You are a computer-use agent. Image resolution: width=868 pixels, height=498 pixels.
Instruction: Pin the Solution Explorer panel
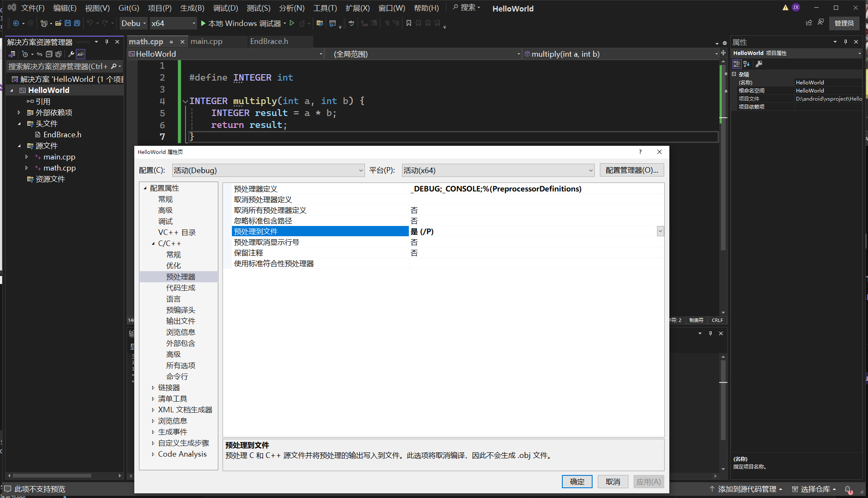(107, 42)
